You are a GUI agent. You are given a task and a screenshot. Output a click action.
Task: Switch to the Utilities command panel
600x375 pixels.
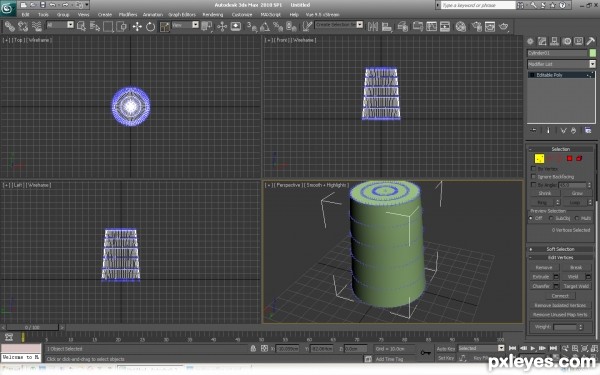(x=591, y=41)
